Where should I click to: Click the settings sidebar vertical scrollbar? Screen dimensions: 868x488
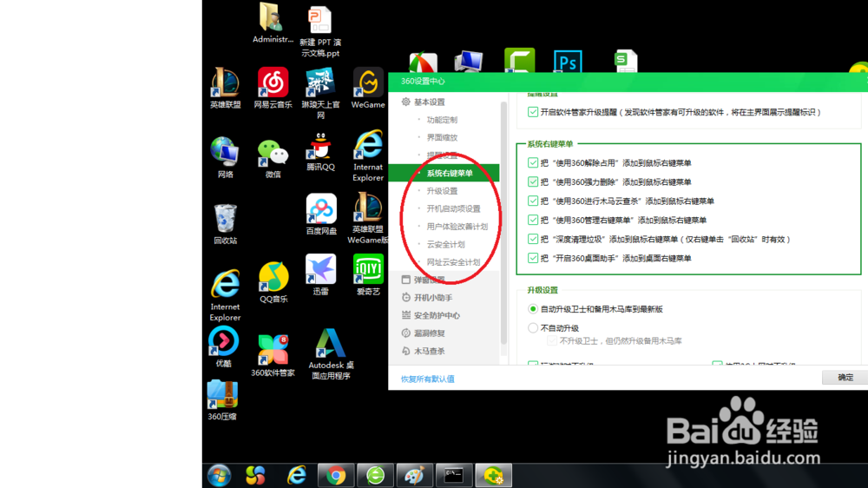point(503,222)
